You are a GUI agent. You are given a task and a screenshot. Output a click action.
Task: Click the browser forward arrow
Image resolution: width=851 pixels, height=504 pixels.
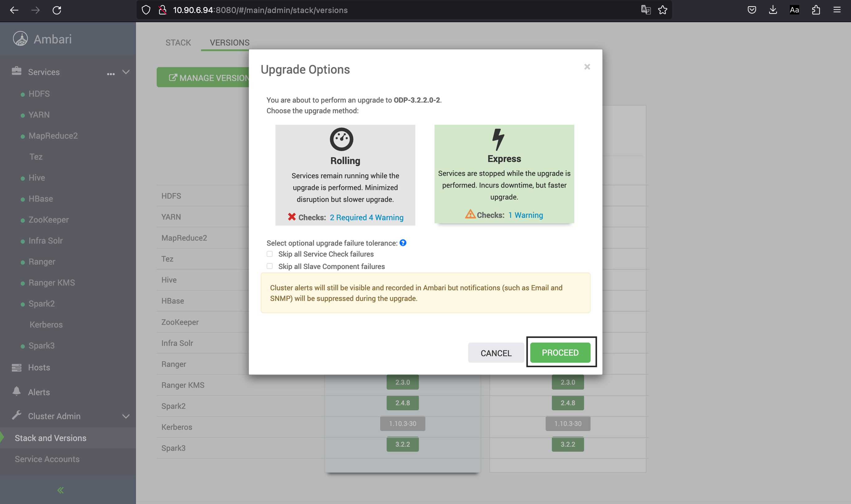[x=35, y=10]
